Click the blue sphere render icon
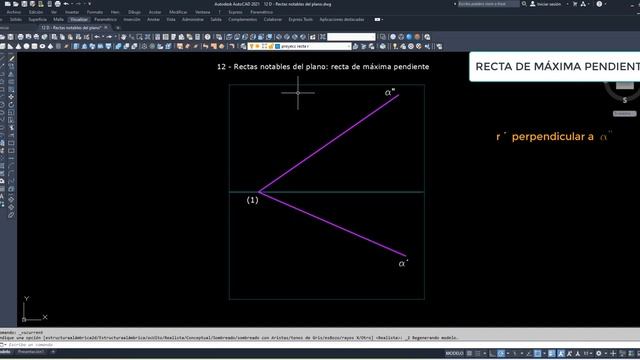This screenshot has width=640, height=360. coord(409,37)
